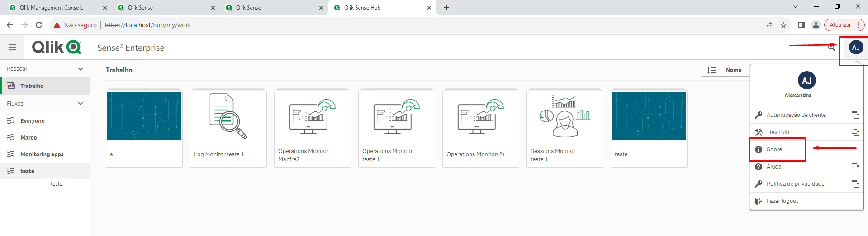Screen dimensions: 868x236
Task: Open the AJ user avatar menu
Action: tap(856, 47)
